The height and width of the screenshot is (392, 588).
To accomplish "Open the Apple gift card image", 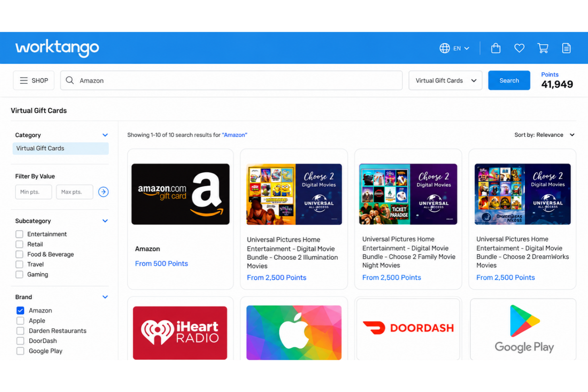I will tap(294, 332).
